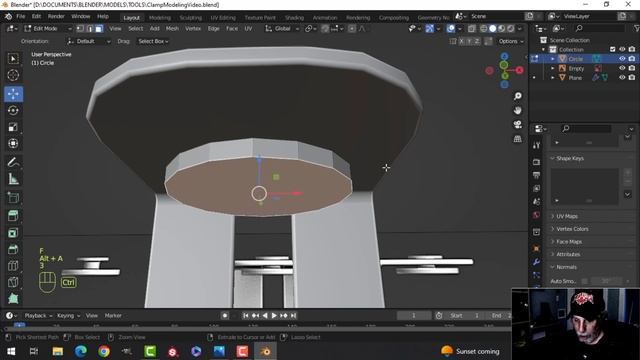
Task: Click the red X axis gizmo ball
Action: coord(519,70)
